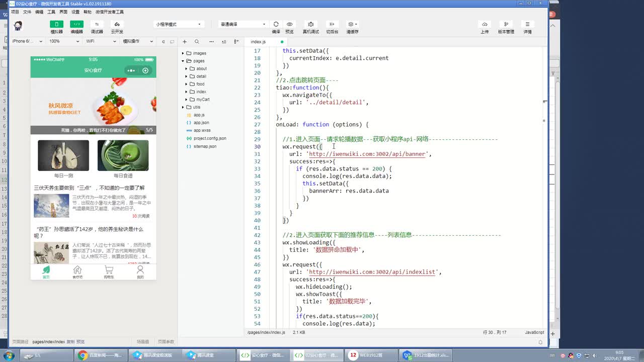Image resolution: width=644 pixels, height=362 pixels.
Task: Open the 工具 menu in menu bar
Action: 51,12
